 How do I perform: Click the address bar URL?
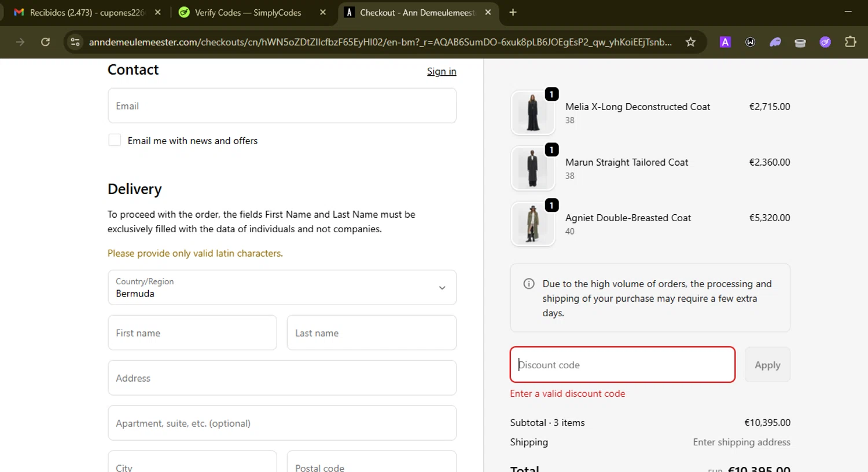click(380, 42)
